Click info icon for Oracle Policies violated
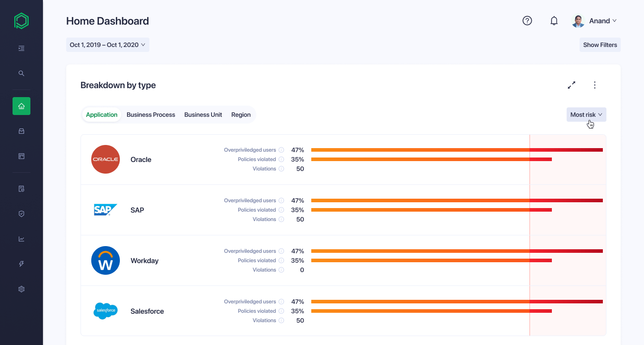644x345 pixels. pos(281,159)
